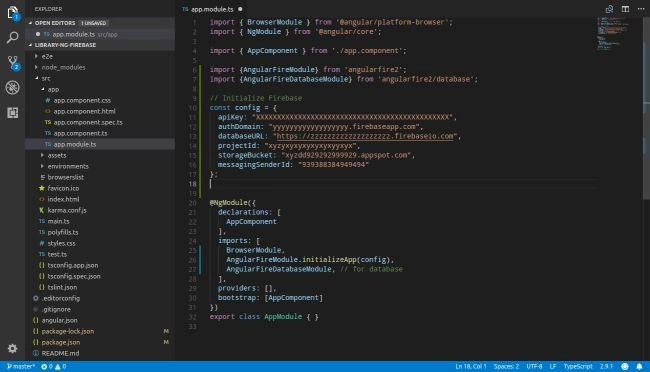The height and width of the screenshot is (372, 650).
Task: Place cursor on line 18 in editor
Action: [x=404, y=184]
